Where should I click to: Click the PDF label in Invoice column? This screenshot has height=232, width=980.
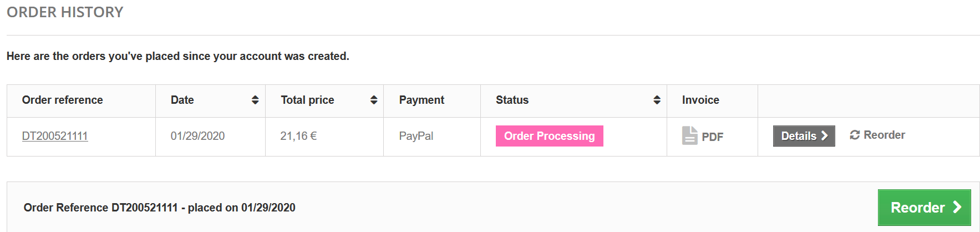[712, 137]
